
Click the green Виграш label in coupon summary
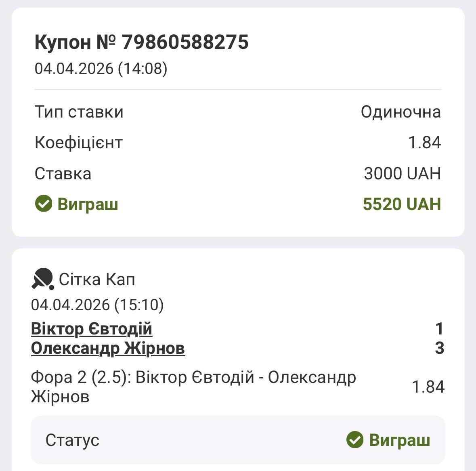tap(88, 204)
